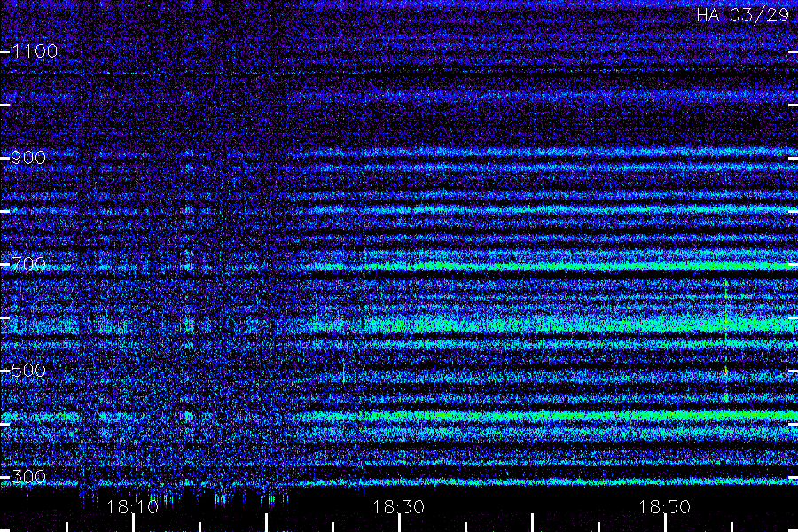
Task: Click the 900 frequency axis label
Action: [x=28, y=158]
